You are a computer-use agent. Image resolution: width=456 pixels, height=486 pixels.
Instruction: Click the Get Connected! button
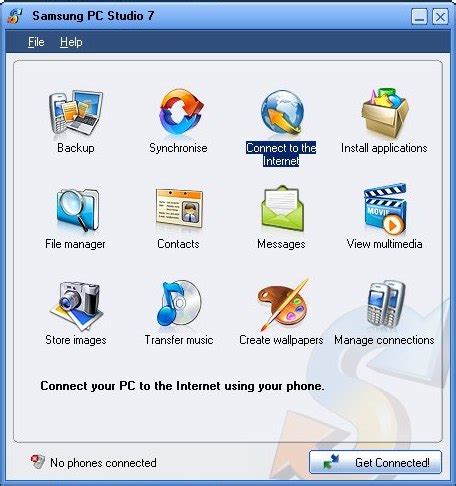pyautogui.click(x=375, y=462)
